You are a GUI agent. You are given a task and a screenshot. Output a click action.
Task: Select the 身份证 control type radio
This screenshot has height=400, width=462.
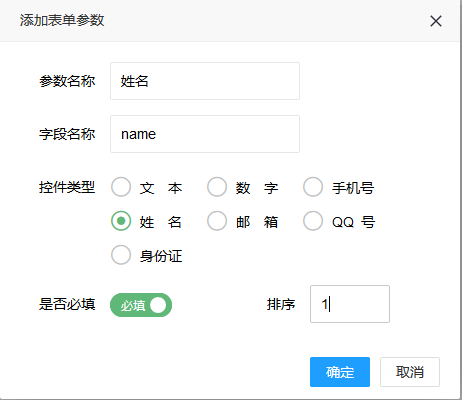121,255
